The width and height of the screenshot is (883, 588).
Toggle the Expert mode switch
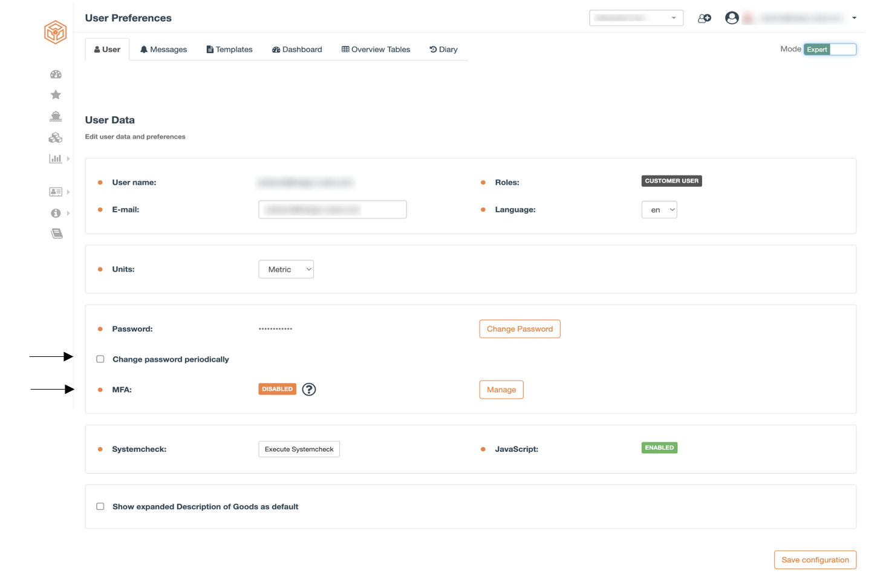click(830, 50)
